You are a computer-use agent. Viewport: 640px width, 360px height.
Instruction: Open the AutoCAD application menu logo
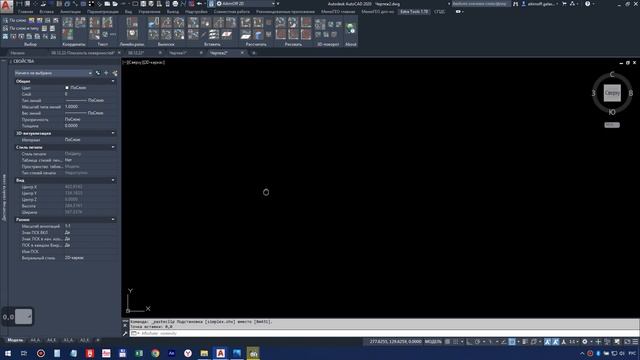coord(6,5)
